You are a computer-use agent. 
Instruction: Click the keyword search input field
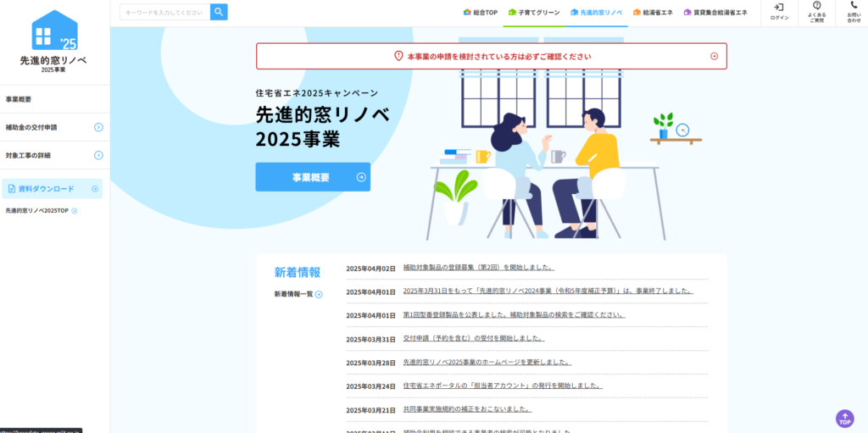[165, 12]
